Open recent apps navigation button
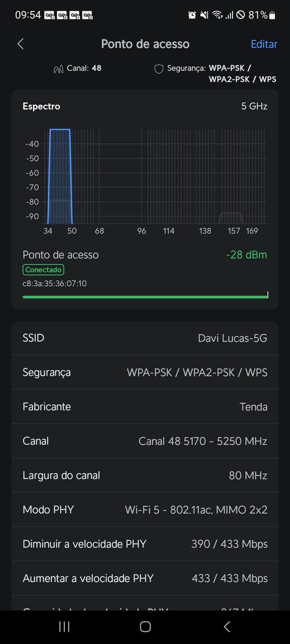The image size is (290, 644). tap(64, 627)
